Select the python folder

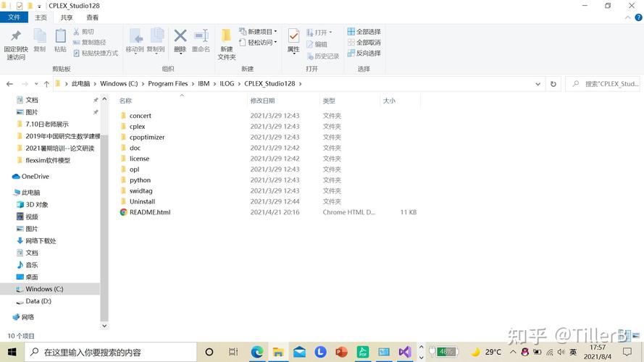[x=140, y=180]
